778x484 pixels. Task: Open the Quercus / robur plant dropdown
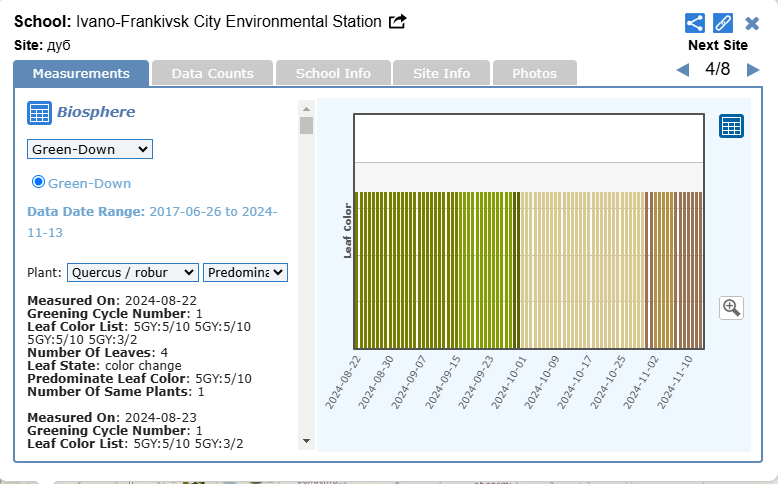pyautogui.click(x=133, y=272)
